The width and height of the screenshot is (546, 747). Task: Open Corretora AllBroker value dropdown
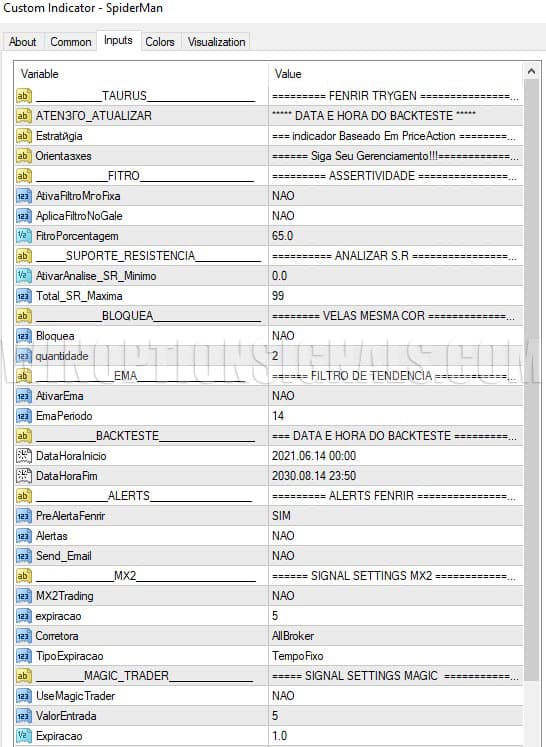[396, 636]
